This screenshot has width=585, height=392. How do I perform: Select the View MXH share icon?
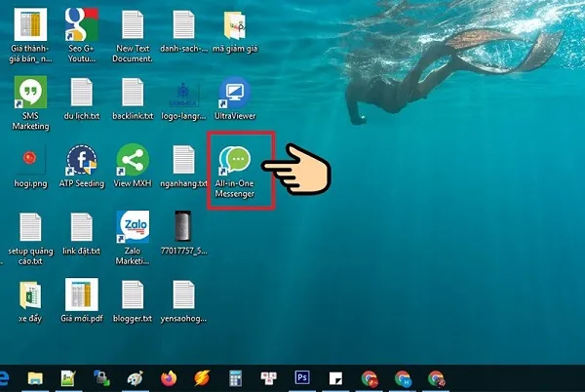132,161
